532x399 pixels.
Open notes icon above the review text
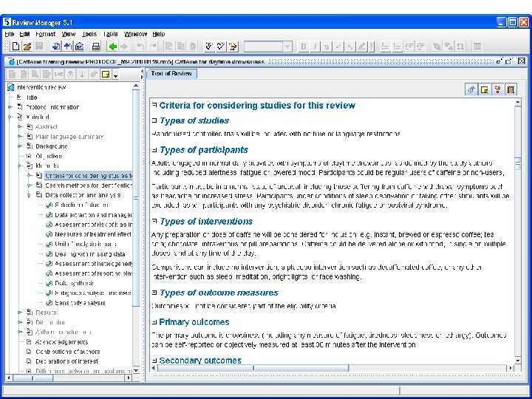485,89
